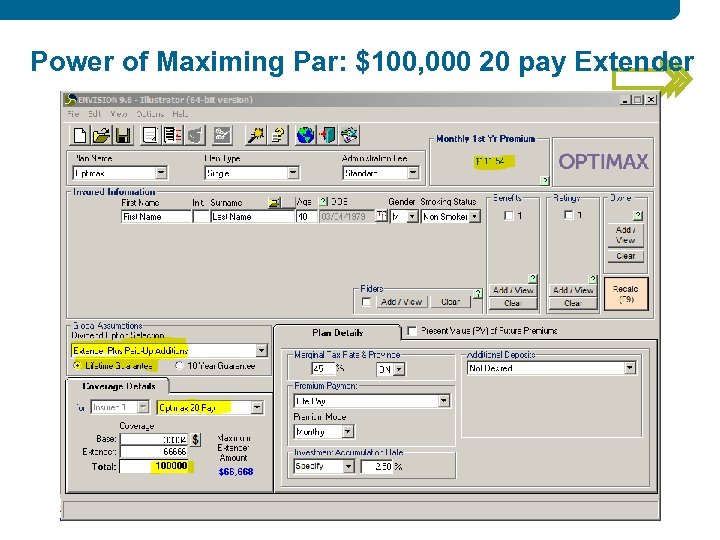Viewport: 720px width, 540px height.
Task: Click help icon in the Ratings group
Action: [x=593, y=279]
